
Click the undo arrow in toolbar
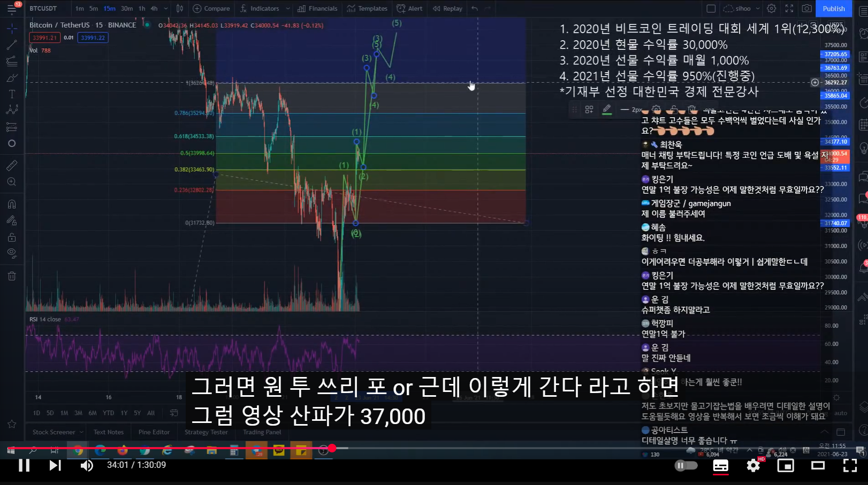coord(475,9)
